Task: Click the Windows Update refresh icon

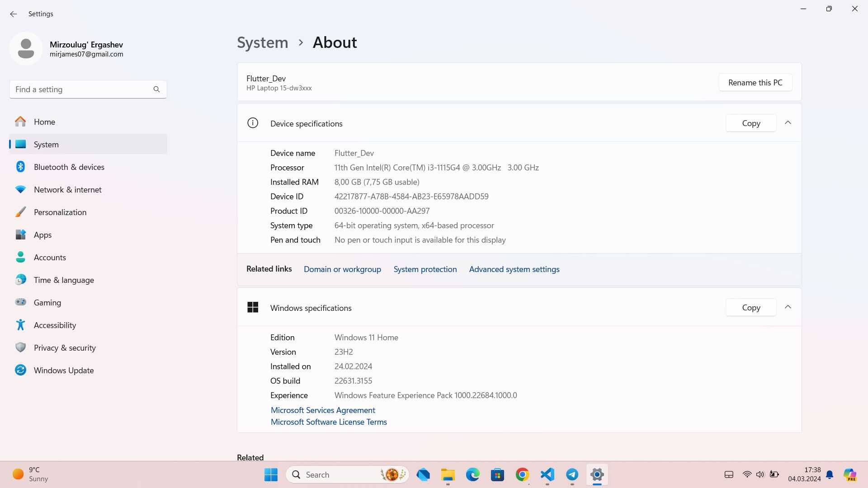Action: click(20, 370)
